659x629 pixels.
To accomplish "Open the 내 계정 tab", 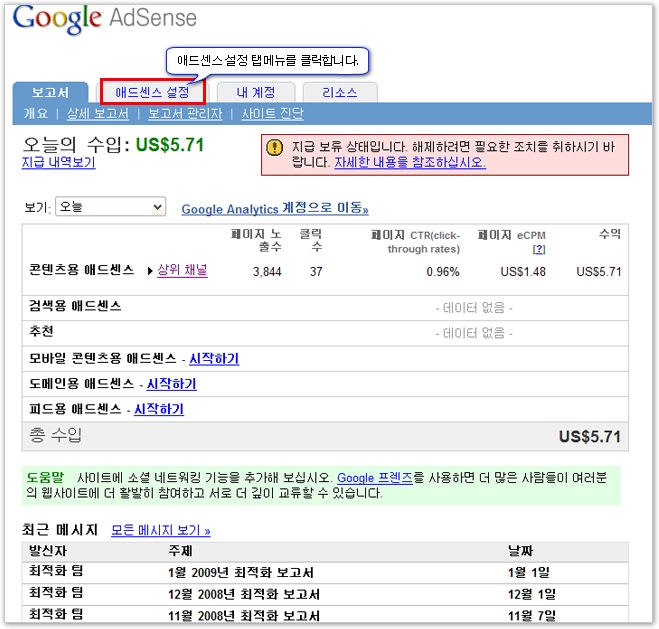I will [256, 92].
